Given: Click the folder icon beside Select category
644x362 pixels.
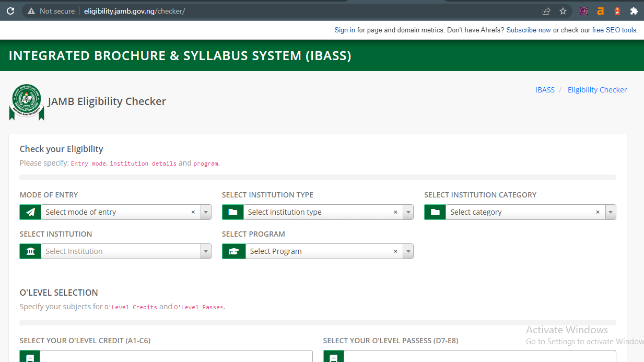Looking at the screenshot, I should [x=435, y=212].
